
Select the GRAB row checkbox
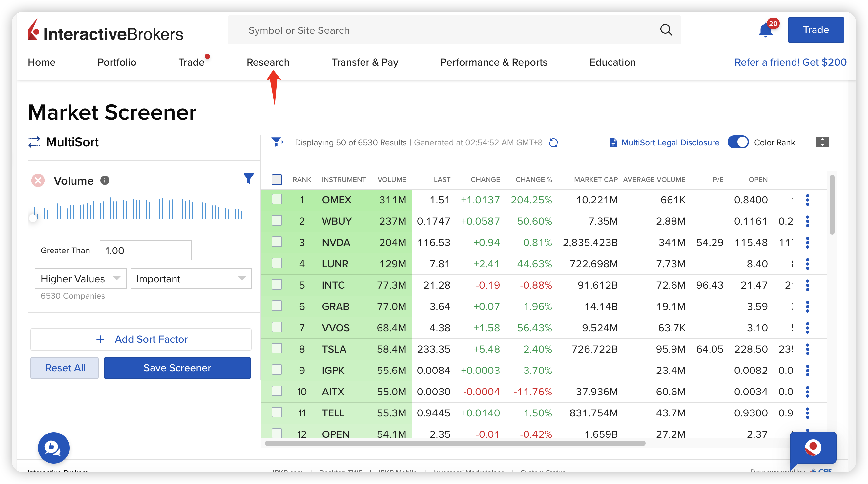(x=277, y=306)
